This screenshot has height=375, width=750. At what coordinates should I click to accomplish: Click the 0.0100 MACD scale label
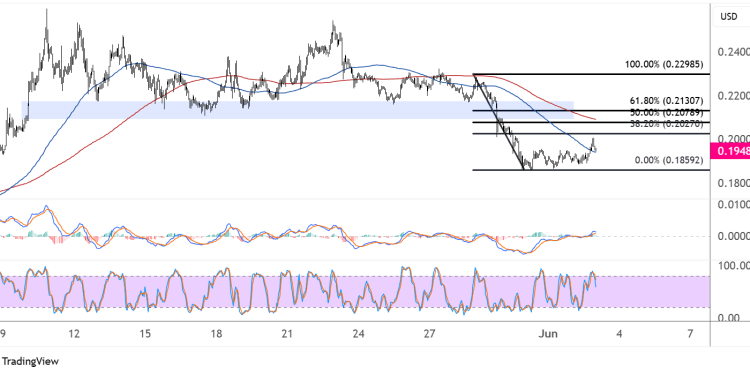pos(734,205)
